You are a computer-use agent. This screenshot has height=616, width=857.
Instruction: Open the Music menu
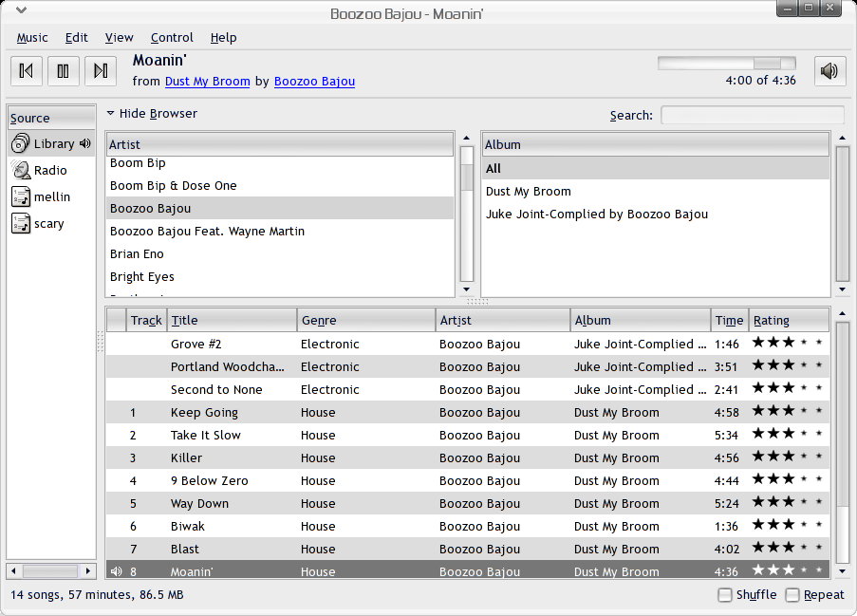coord(32,38)
